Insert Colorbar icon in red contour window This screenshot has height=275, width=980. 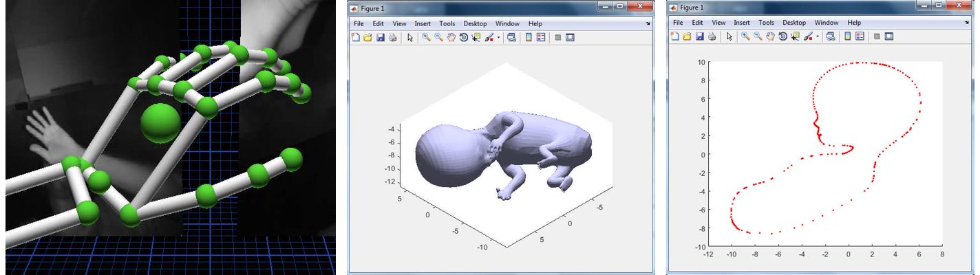848,36
